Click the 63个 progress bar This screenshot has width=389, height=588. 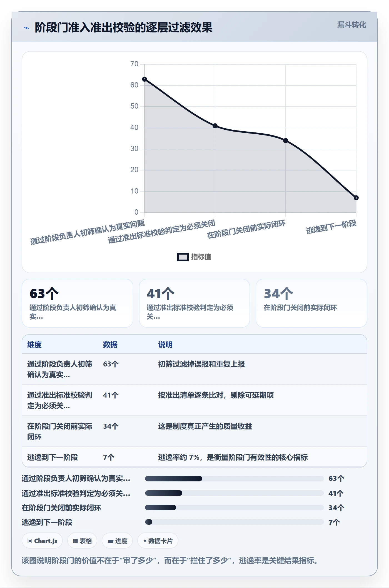coord(235,478)
